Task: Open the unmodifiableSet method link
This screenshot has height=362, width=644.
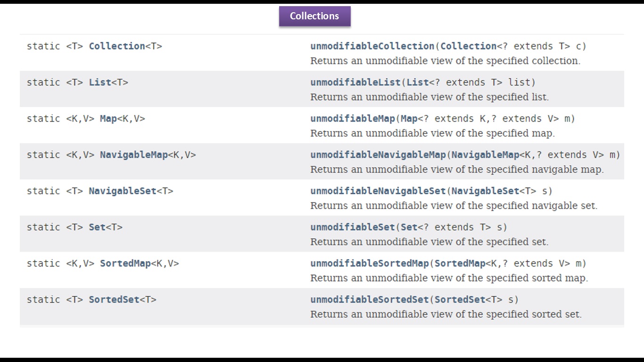Action: (353, 227)
